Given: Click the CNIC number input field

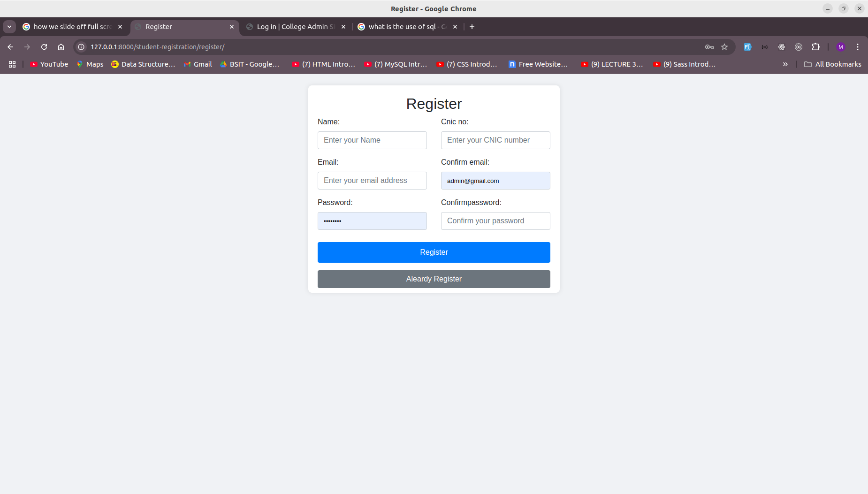Looking at the screenshot, I should point(495,140).
